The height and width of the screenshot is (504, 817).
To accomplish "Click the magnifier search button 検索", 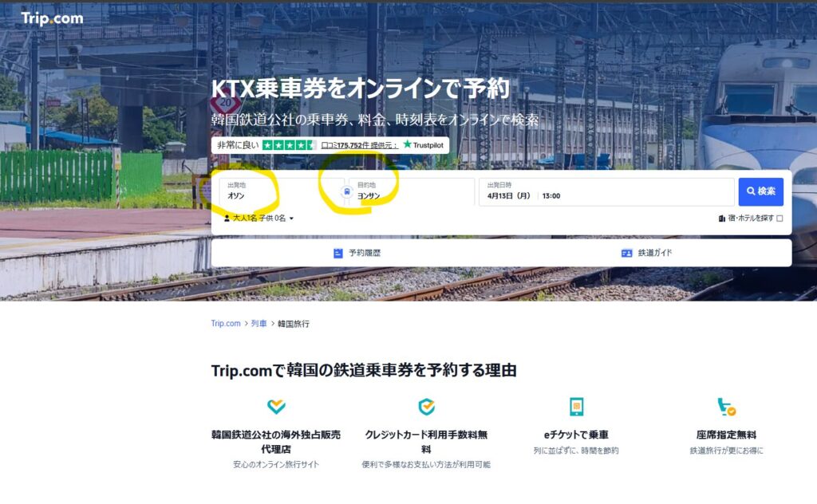I will [x=760, y=191].
